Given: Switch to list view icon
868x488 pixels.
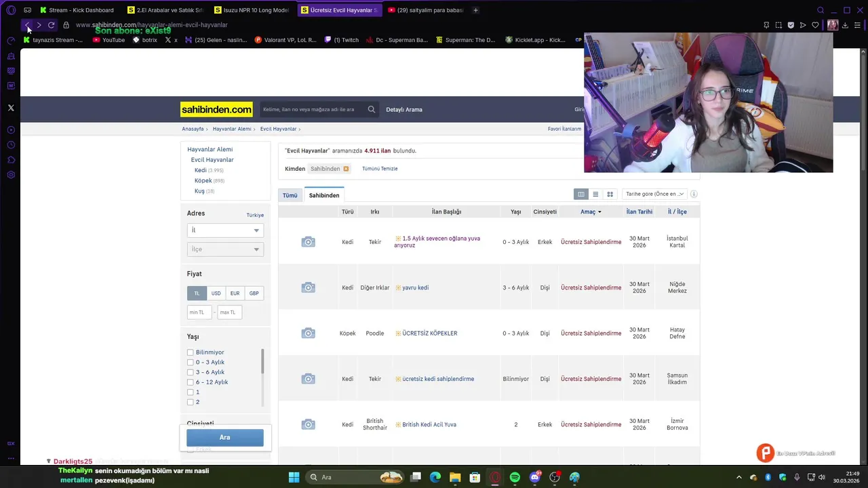Looking at the screenshot, I should coord(595,195).
